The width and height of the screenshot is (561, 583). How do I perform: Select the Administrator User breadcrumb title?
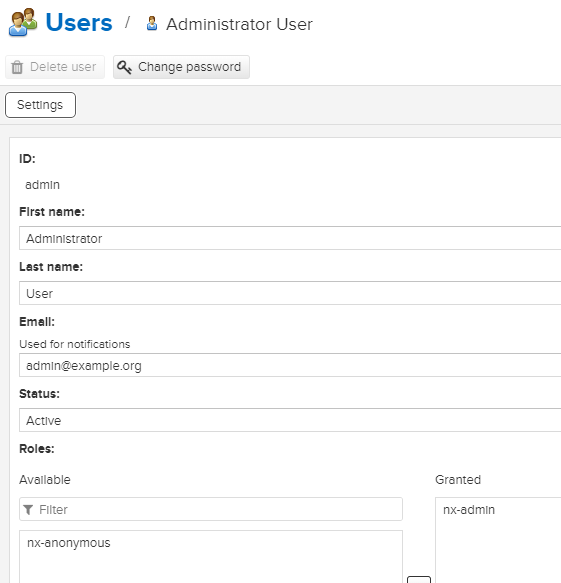pos(239,25)
